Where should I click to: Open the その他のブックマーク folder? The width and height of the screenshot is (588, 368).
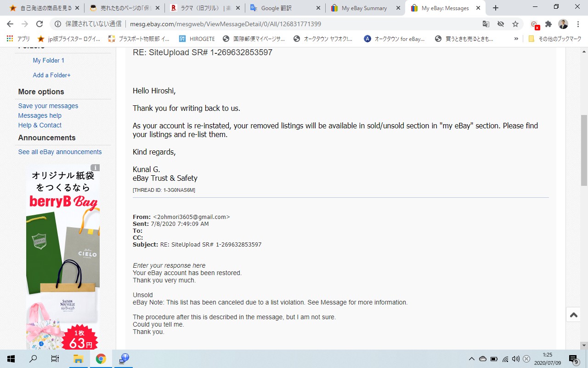click(555, 39)
